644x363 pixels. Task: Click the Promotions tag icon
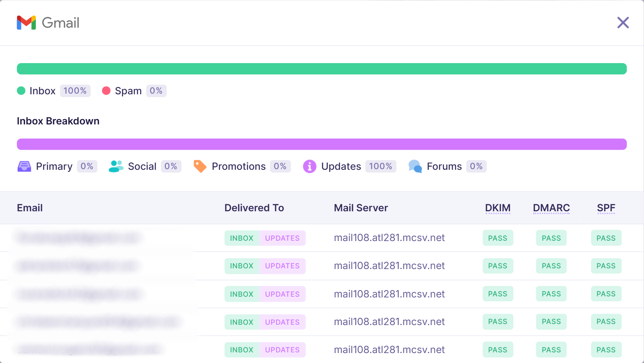pos(200,166)
